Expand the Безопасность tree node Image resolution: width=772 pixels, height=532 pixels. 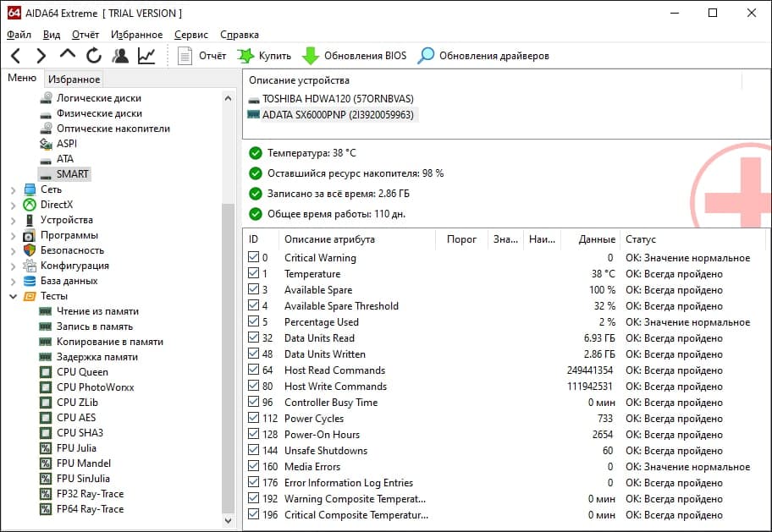14,251
